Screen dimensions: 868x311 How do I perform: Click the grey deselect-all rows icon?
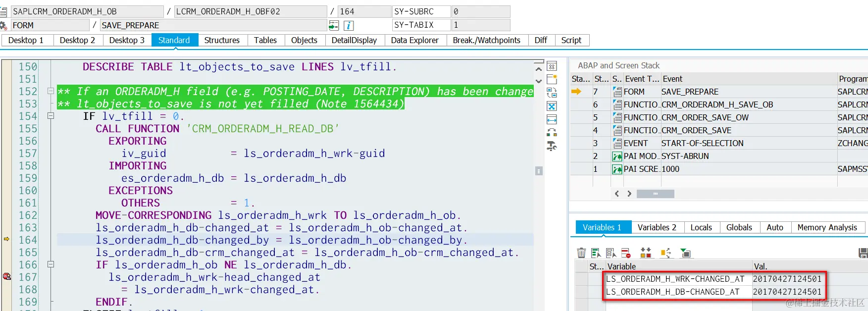(x=611, y=253)
